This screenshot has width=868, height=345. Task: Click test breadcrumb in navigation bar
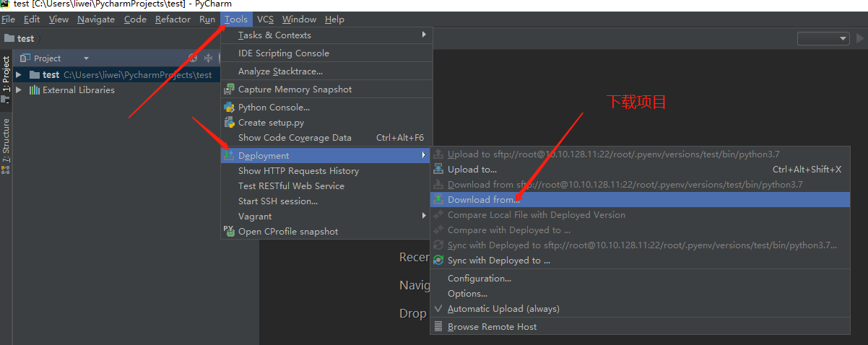pyautogui.click(x=20, y=38)
